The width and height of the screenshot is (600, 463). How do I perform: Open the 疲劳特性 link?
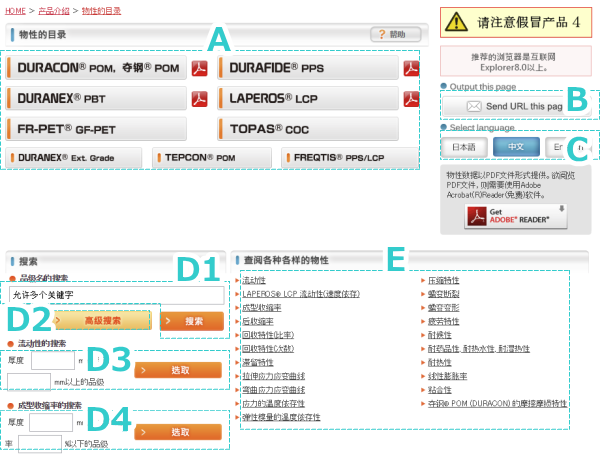coord(443,321)
